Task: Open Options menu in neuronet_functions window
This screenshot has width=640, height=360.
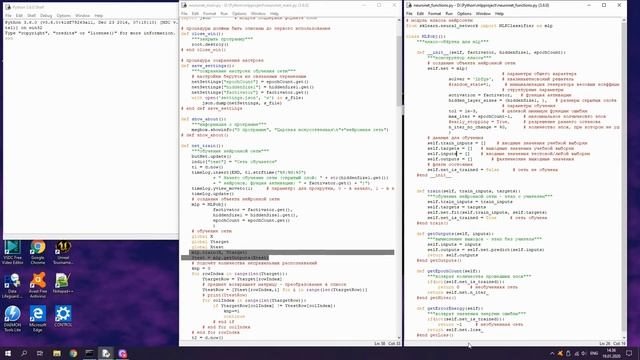Action: coord(464,13)
